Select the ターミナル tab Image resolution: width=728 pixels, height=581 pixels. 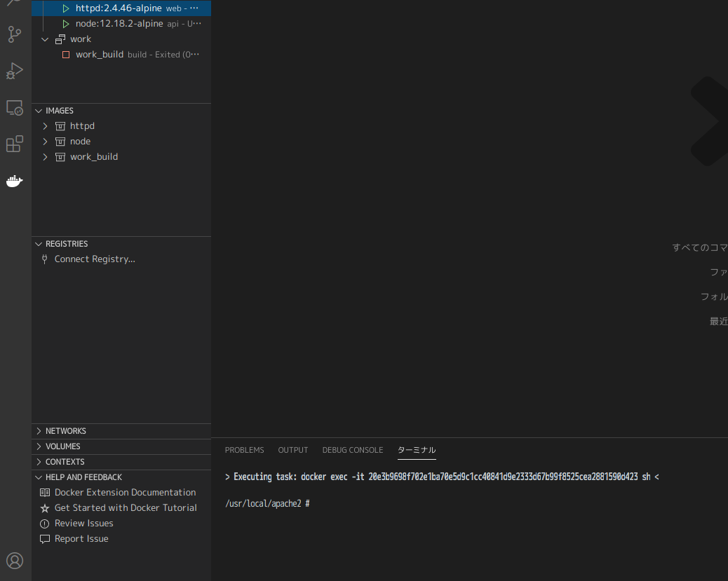coord(417,450)
